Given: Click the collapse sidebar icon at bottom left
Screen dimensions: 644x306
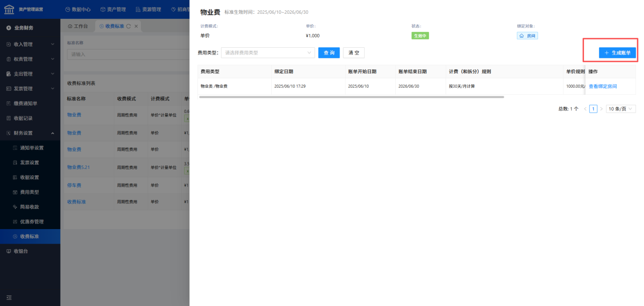Looking at the screenshot, I should click(9, 297).
